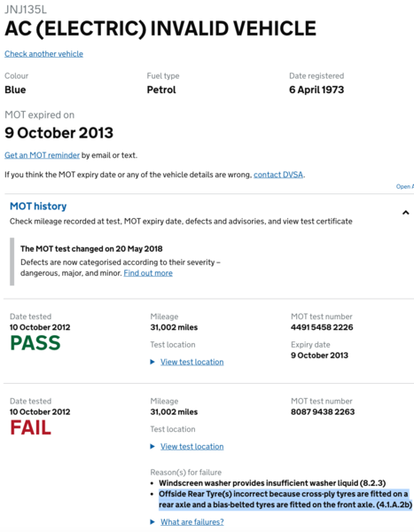Click the partially visible Open all link

(405, 186)
